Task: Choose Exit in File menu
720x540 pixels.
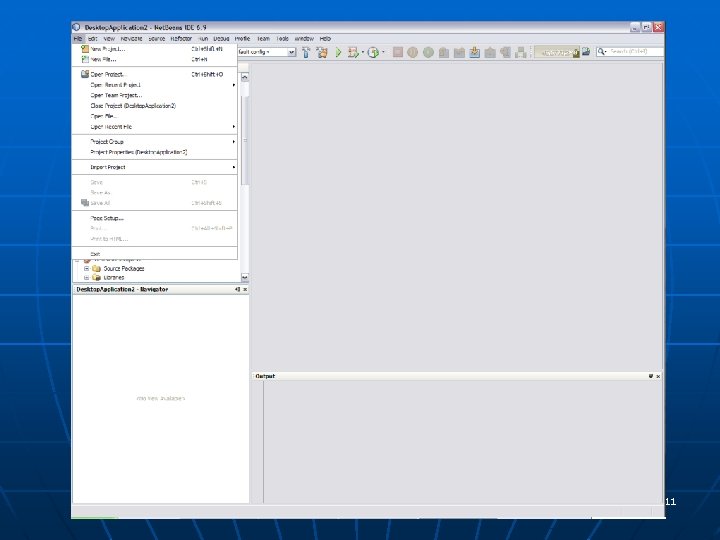Action: [154, 253]
